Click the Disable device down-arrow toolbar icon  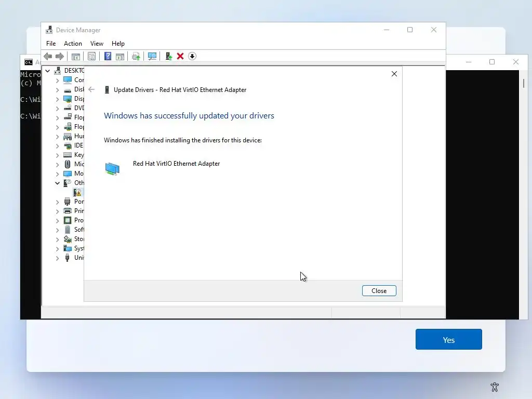point(192,56)
